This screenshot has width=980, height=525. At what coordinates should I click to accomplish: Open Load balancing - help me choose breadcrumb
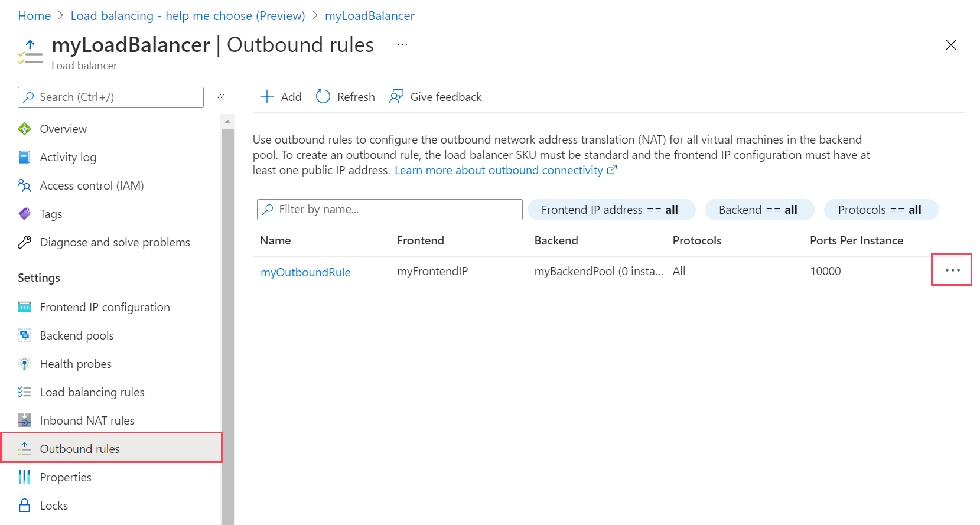coord(188,16)
